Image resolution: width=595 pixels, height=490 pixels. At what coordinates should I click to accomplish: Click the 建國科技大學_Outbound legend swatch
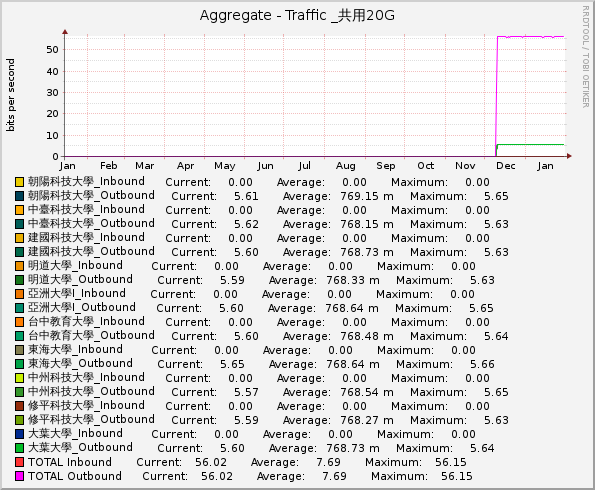pyautogui.click(x=19, y=252)
